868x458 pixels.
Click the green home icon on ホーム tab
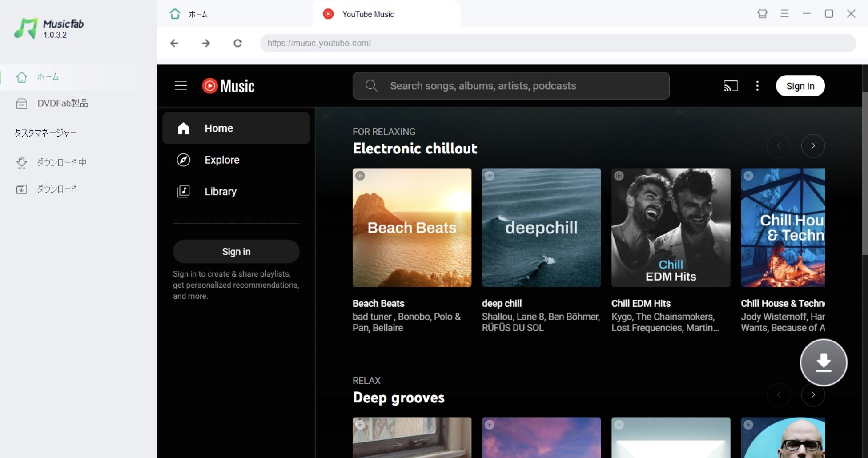tap(175, 14)
